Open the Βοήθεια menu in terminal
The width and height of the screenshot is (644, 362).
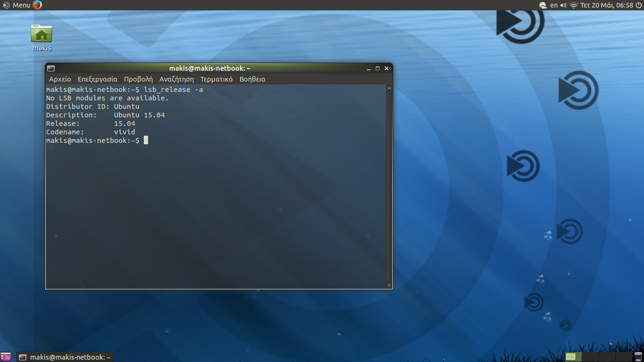pyautogui.click(x=252, y=79)
